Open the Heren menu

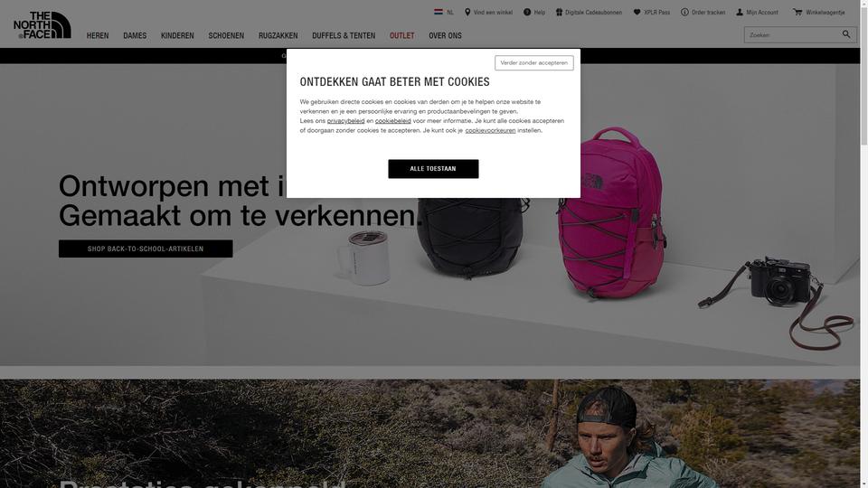click(x=98, y=35)
